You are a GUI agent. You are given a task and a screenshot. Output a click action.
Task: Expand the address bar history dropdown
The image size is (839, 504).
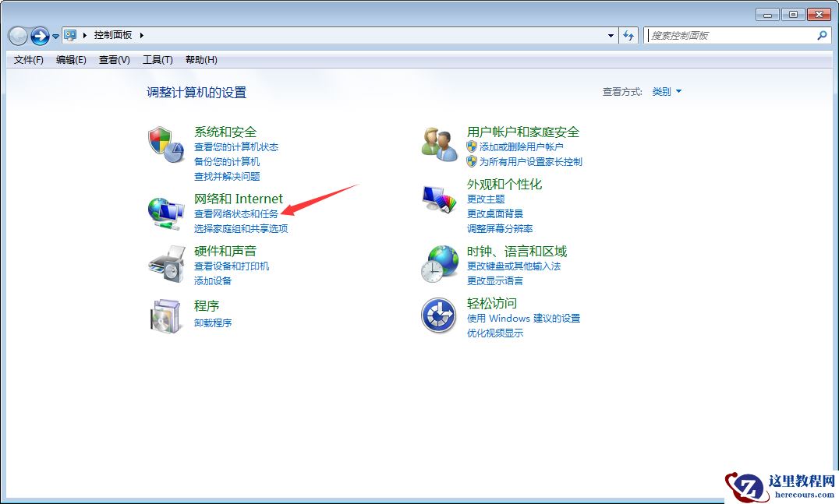pos(611,35)
